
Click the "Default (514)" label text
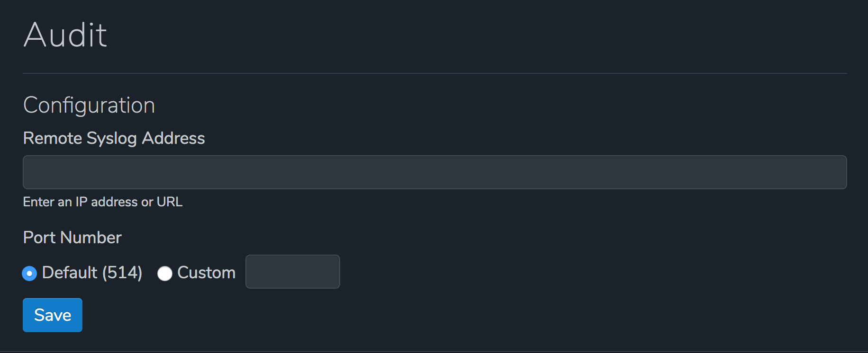92,273
